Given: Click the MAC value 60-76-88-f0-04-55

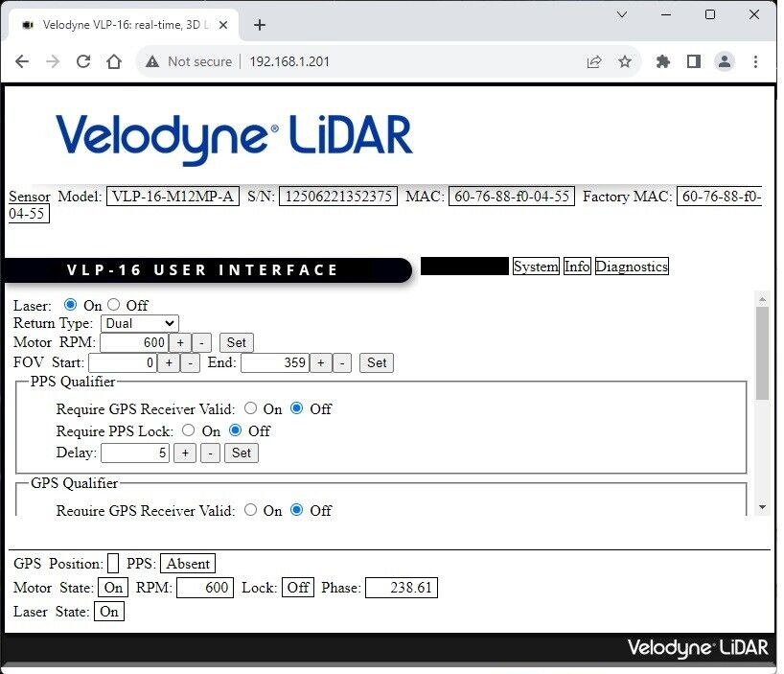Looking at the screenshot, I should click(512, 196).
